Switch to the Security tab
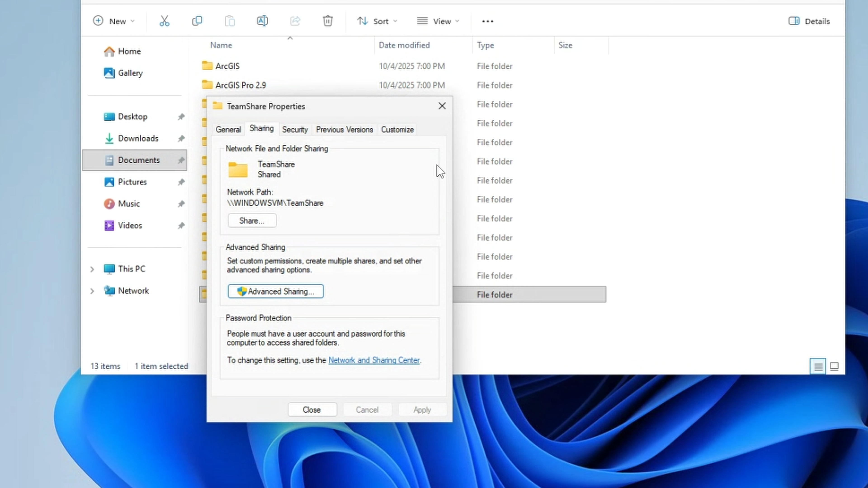Screen dimensions: 868x488 [295, 129]
